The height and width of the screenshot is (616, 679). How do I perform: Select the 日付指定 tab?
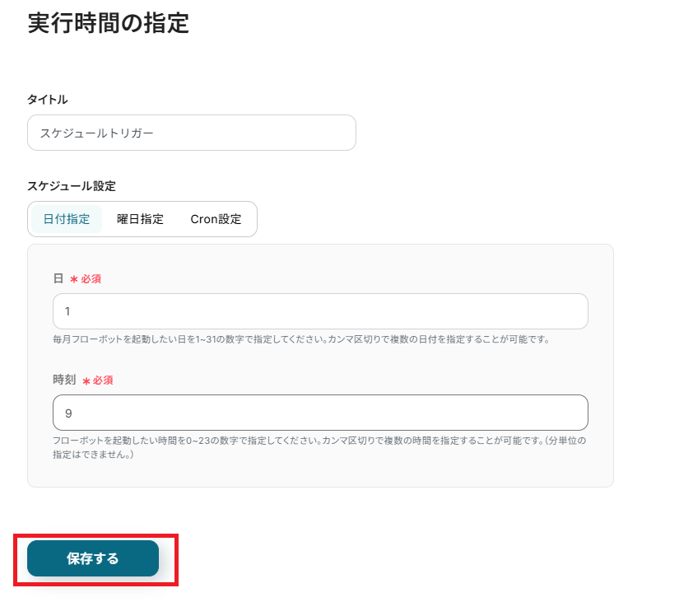coord(67,219)
